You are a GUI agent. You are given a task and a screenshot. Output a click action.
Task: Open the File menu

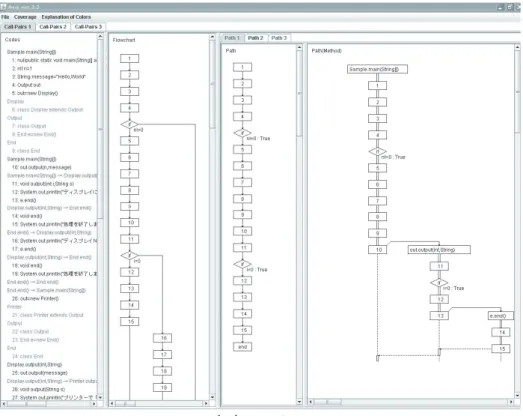click(x=5, y=17)
